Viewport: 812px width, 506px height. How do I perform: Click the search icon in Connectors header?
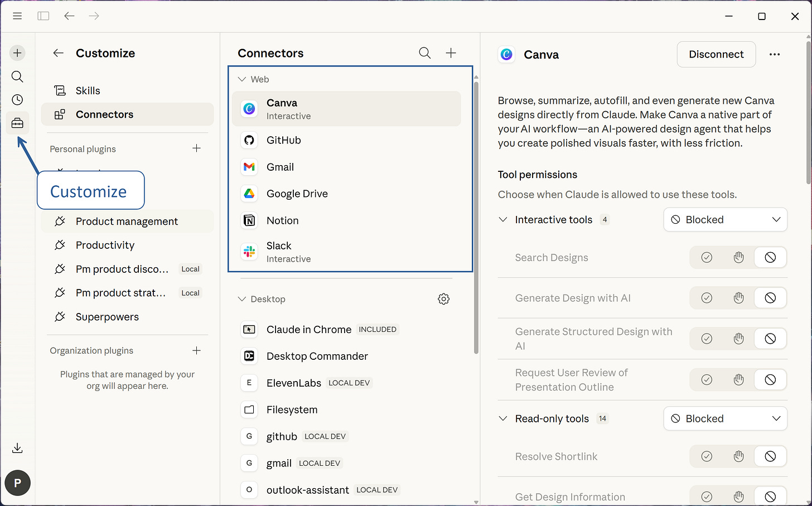[x=424, y=53]
